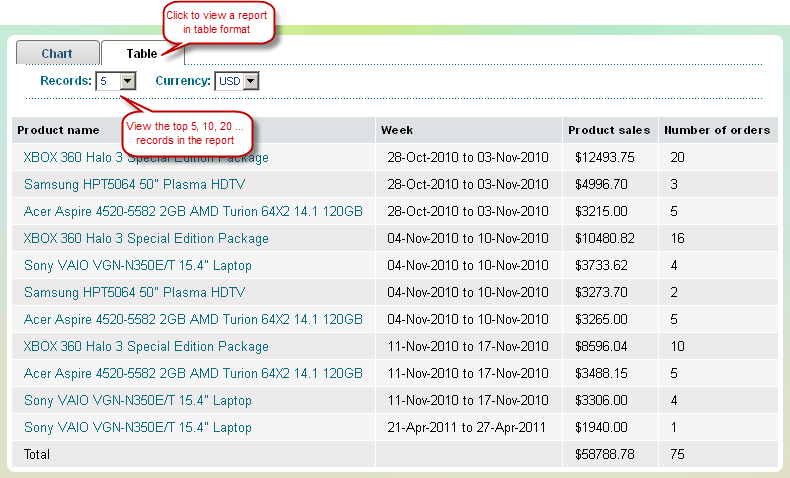Select the Table tab
This screenshot has width=790, height=478.
click(x=141, y=54)
